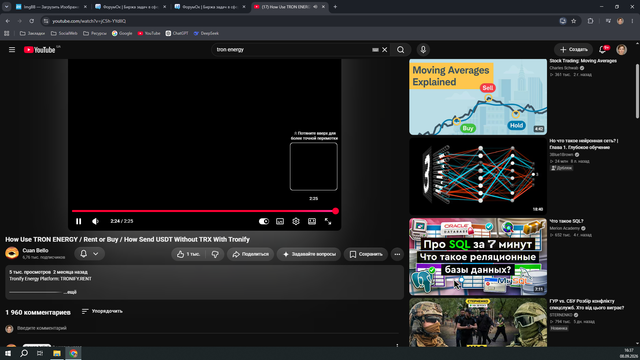Like the video (1 тыс.)

pyautogui.click(x=189, y=254)
